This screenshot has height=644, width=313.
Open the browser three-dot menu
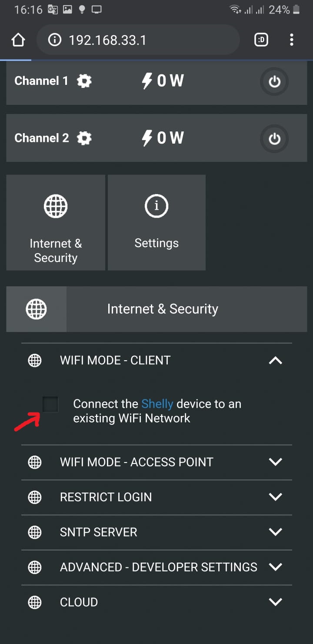tap(292, 40)
